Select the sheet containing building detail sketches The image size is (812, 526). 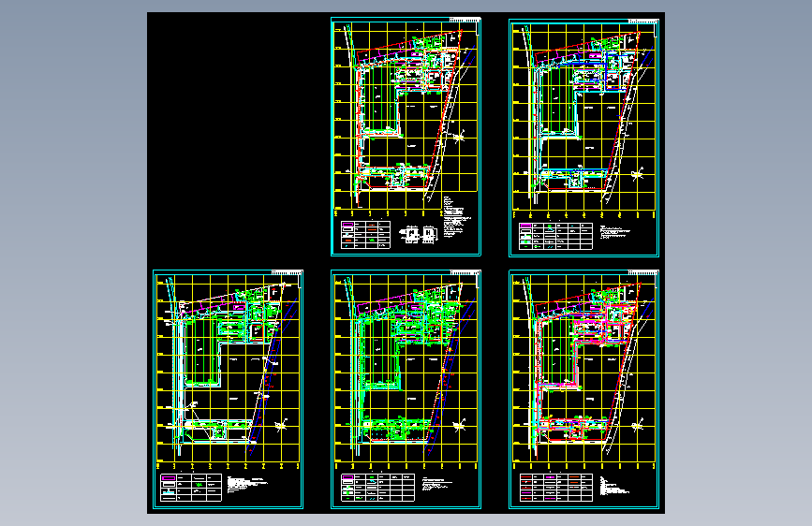click(406, 137)
